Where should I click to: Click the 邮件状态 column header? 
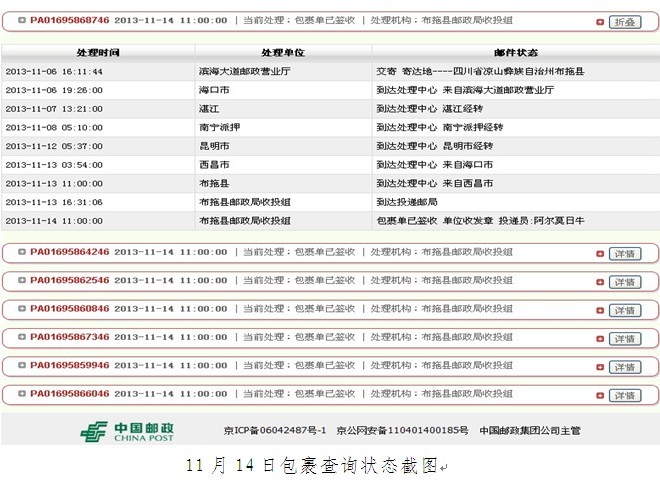pos(515,51)
